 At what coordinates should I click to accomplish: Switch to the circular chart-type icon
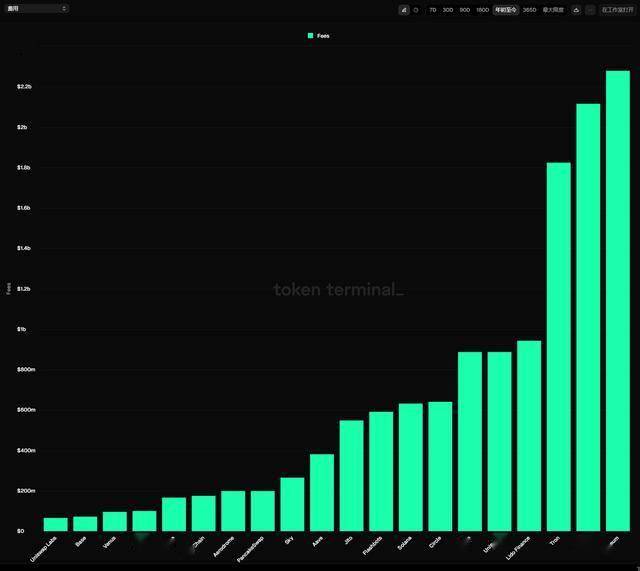[x=416, y=10]
